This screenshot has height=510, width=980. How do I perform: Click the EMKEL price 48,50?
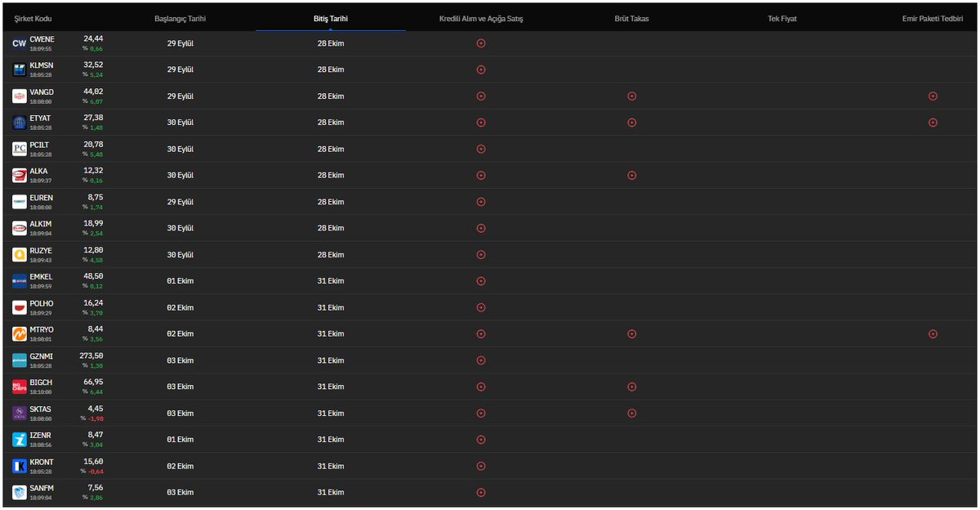click(x=93, y=276)
